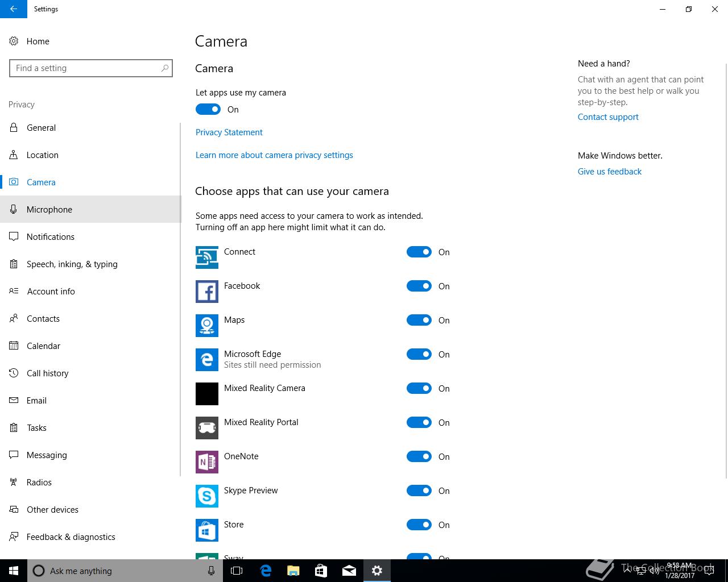
Task: Select Speech, inking, & typing
Action: click(x=90, y=264)
